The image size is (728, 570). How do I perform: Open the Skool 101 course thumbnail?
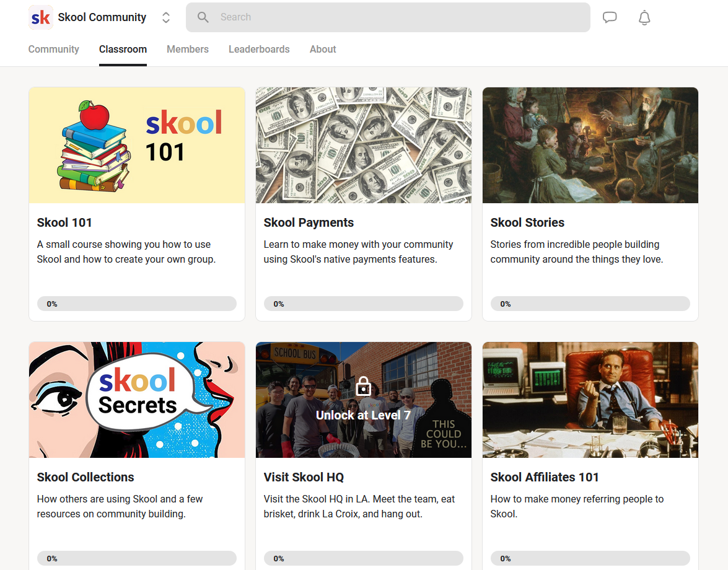(137, 145)
